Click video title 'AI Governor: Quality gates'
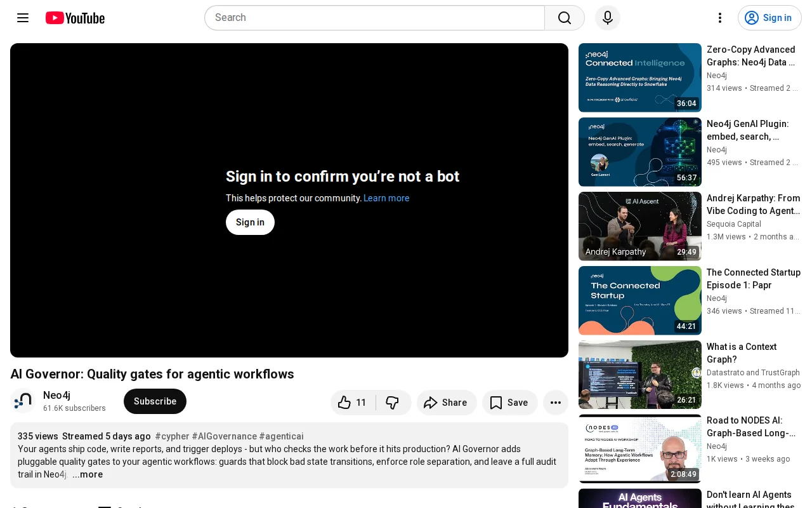 tap(152, 374)
